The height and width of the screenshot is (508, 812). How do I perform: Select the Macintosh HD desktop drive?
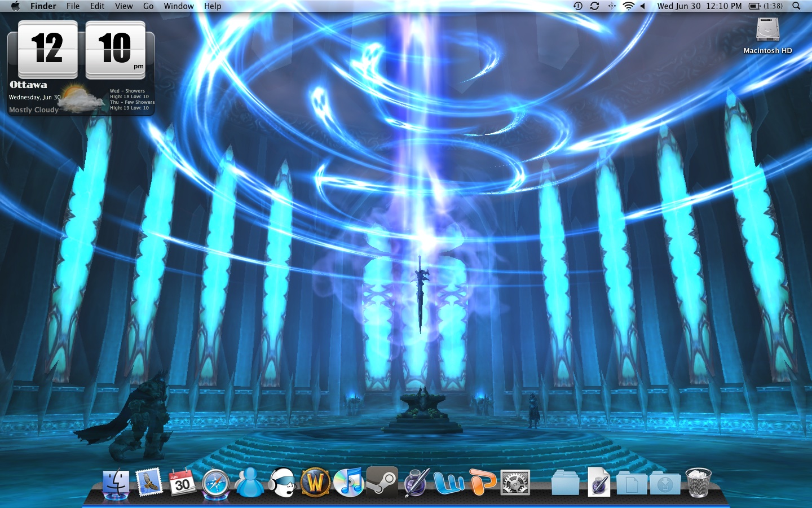click(x=767, y=36)
